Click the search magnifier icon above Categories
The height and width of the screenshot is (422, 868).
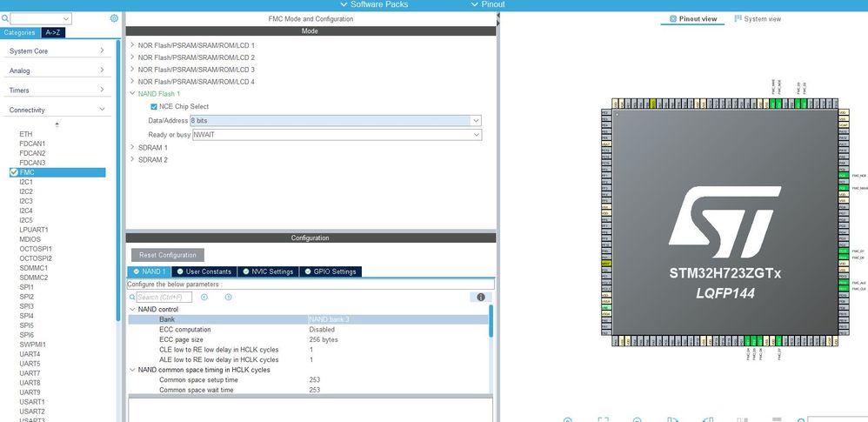pyautogui.click(x=5, y=18)
